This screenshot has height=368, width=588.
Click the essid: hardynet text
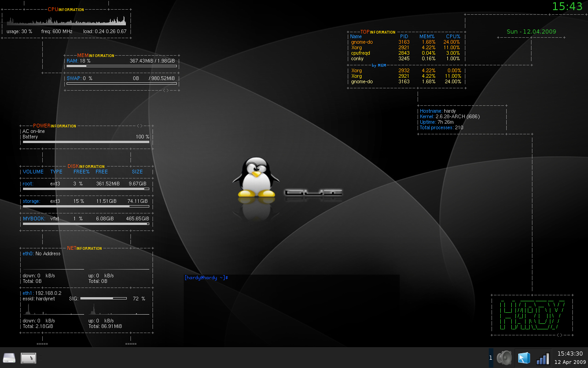pos(39,299)
